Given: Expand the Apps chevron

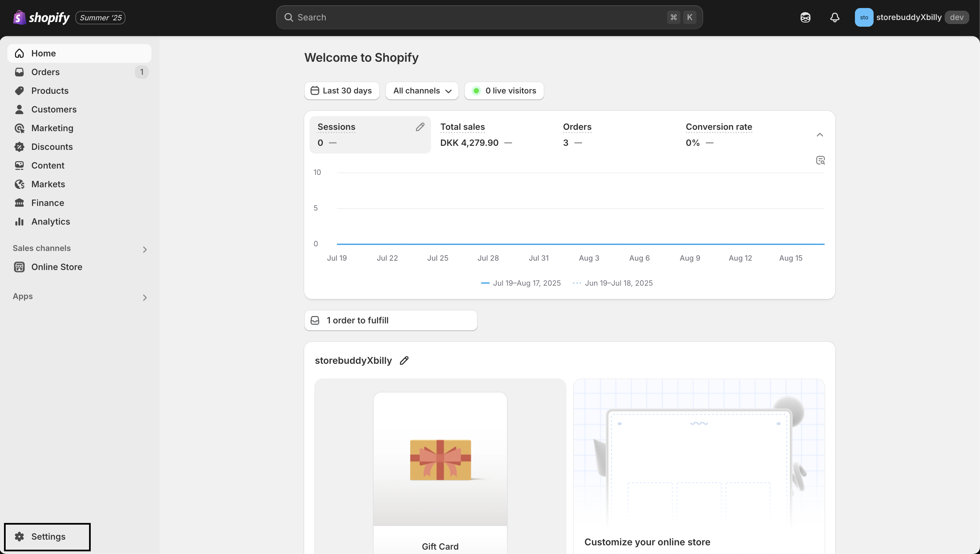Looking at the screenshot, I should 144,297.
